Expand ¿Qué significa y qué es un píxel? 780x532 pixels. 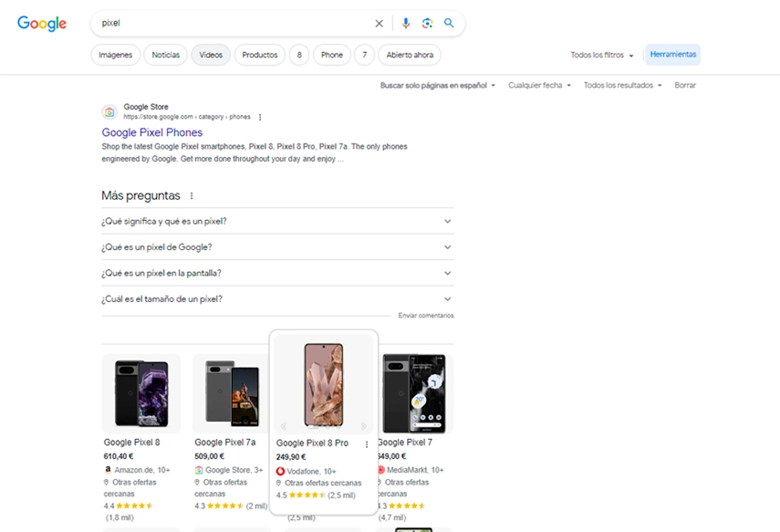277,222
